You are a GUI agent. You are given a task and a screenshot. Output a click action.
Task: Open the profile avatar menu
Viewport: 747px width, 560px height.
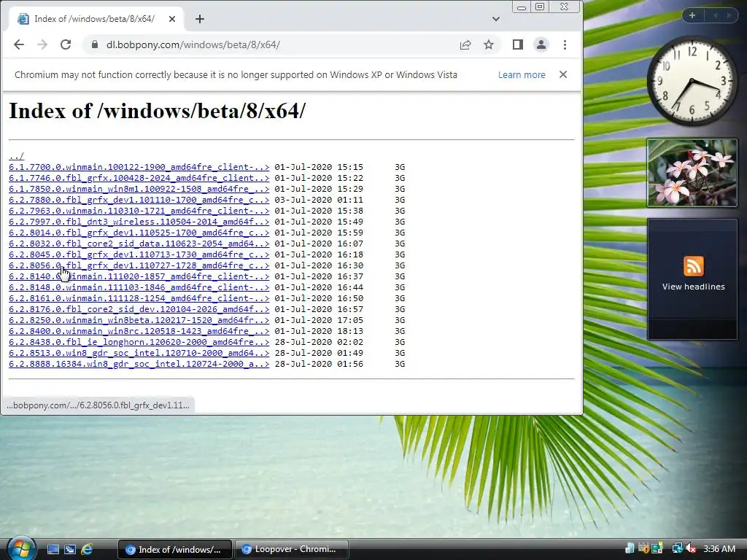pyautogui.click(x=541, y=44)
